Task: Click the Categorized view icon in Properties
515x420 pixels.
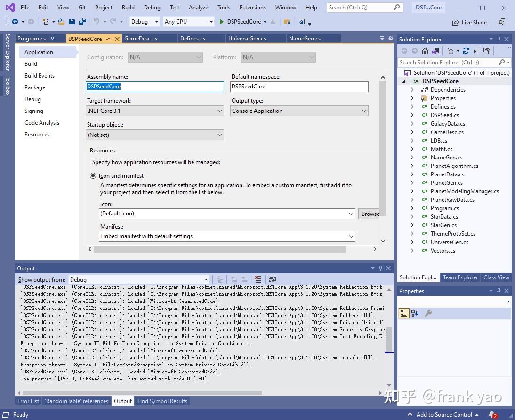Action: coord(404,313)
